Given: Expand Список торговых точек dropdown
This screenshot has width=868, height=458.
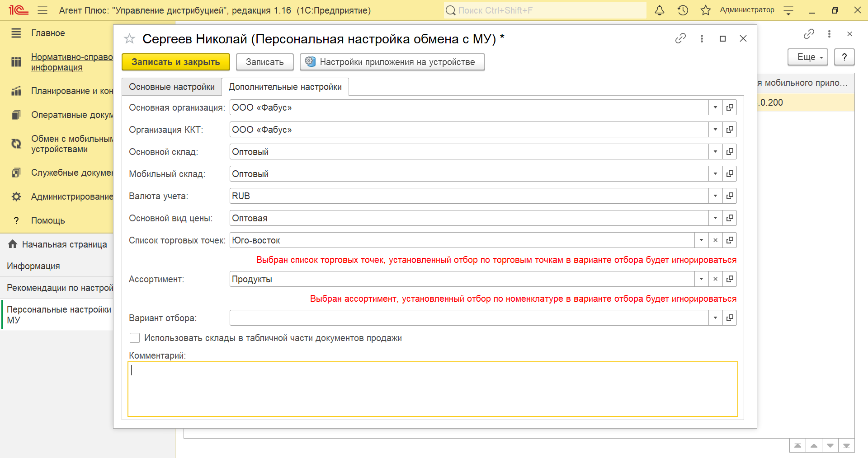Looking at the screenshot, I should pos(701,240).
